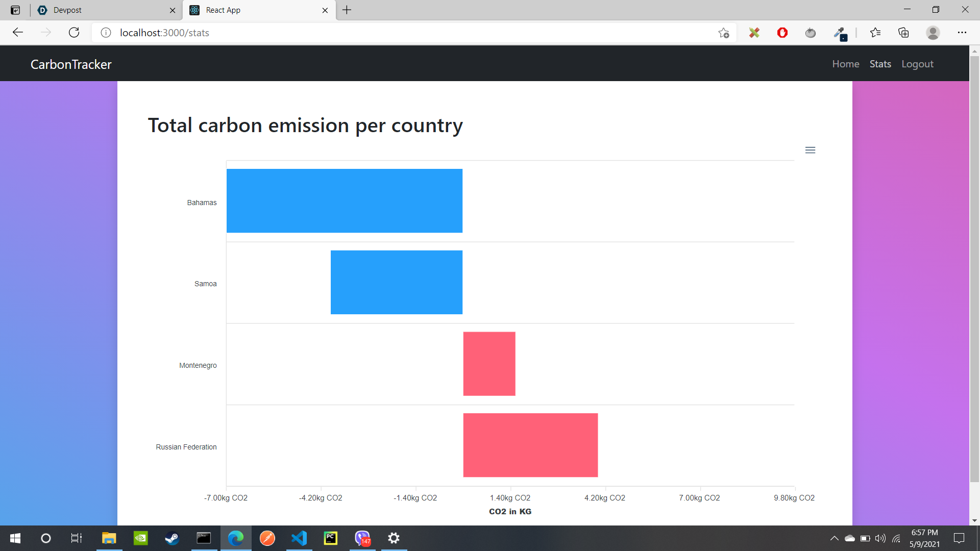980x551 pixels.
Task: Open the red Opera-style extension icon
Action: tap(782, 33)
